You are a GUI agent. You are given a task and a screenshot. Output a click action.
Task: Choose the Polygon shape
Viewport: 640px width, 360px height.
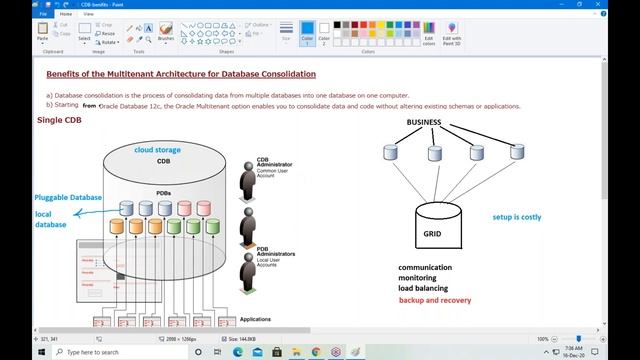click(224, 25)
